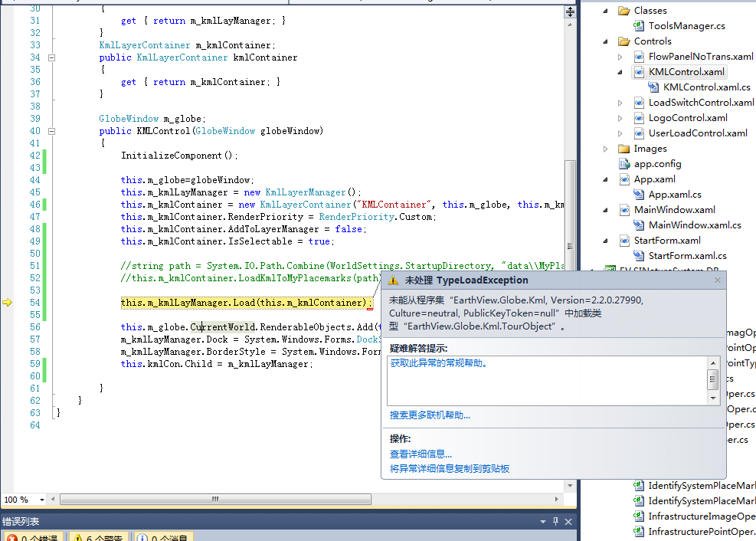Screen dimensions: 756x541
Task: Click the editor vertical scrollbar up arrow
Action: (570, 25)
